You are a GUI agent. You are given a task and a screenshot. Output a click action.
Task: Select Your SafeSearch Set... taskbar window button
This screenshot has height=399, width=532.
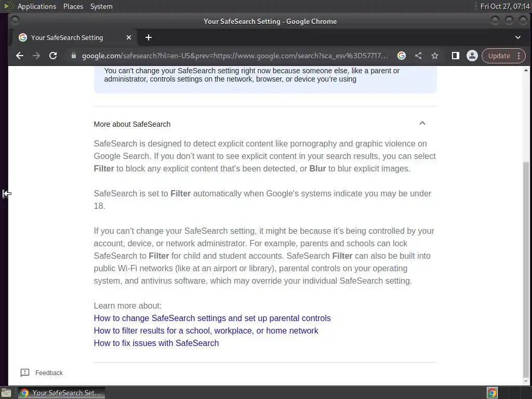61,393
